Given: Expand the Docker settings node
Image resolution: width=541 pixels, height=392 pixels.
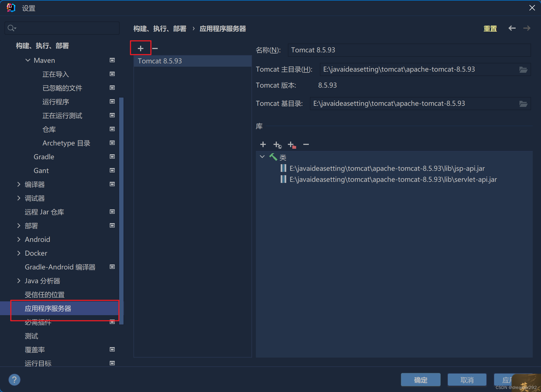Looking at the screenshot, I should pyautogui.click(x=19, y=253).
